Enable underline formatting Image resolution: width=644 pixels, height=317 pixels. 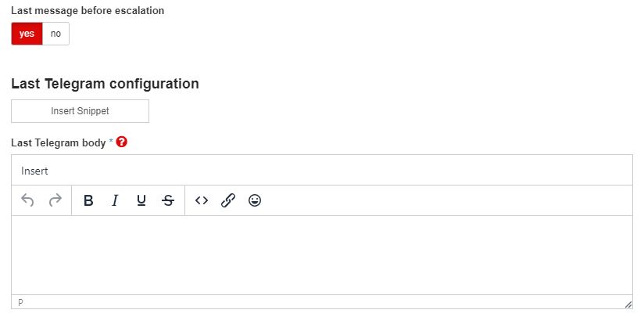tap(141, 200)
